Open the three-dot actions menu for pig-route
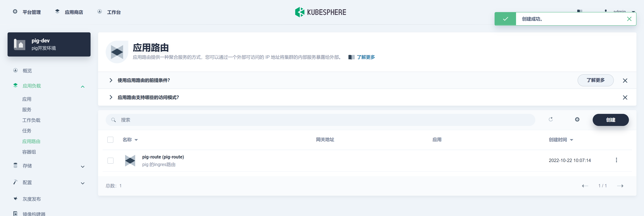Screen dimensions: 644x216 tap(616, 160)
